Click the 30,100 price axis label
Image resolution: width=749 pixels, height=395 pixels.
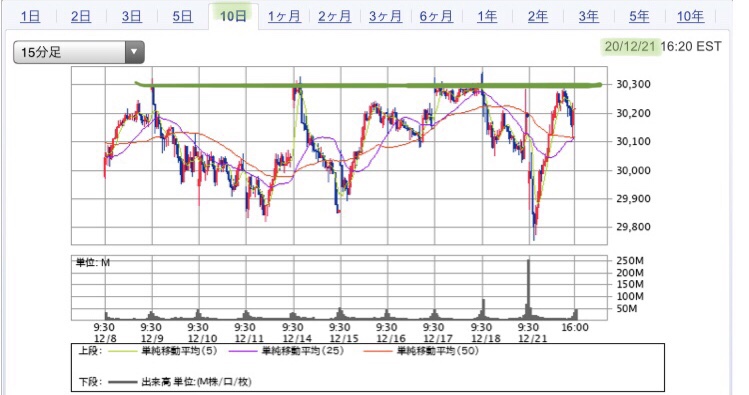[x=633, y=141]
